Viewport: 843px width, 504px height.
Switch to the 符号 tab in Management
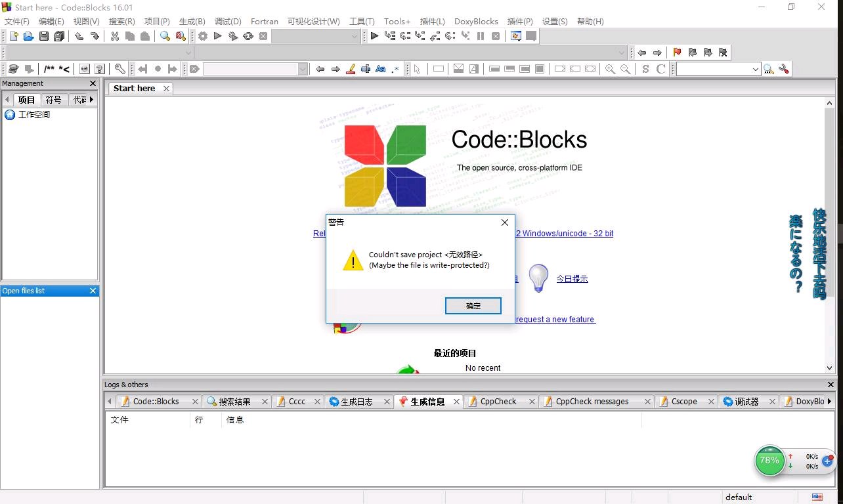tap(54, 100)
